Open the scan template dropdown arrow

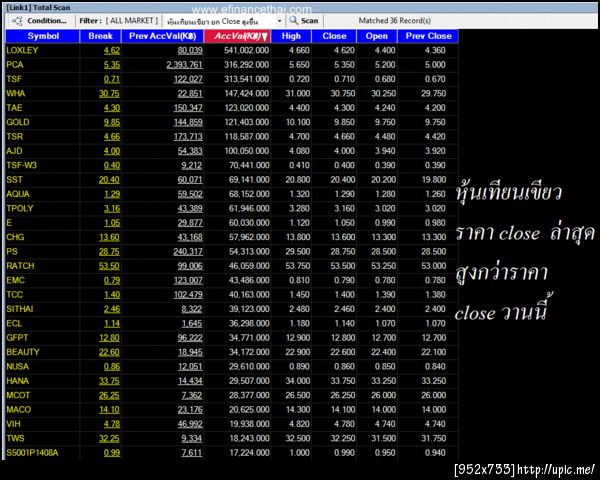point(279,21)
